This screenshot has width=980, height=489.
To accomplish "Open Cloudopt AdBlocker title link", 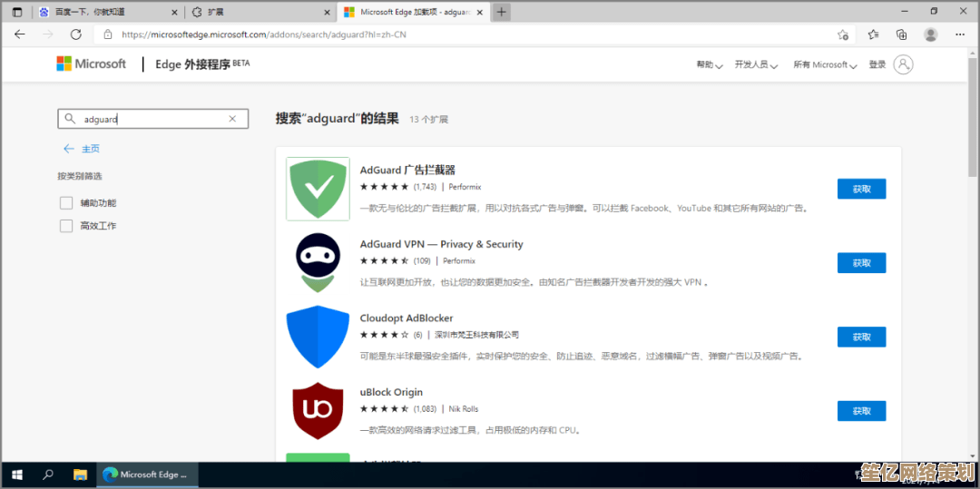I will [407, 318].
